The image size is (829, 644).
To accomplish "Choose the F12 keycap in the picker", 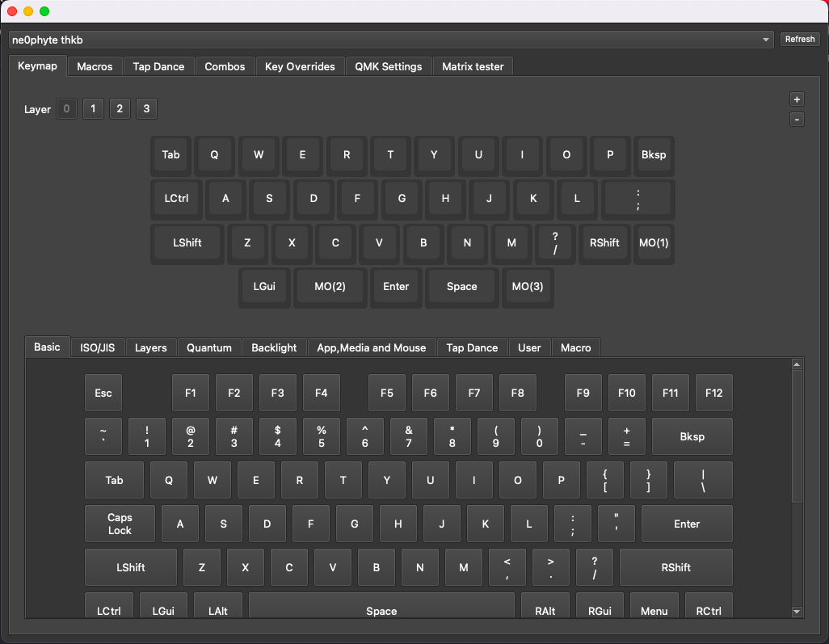I will tap(713, 393).
